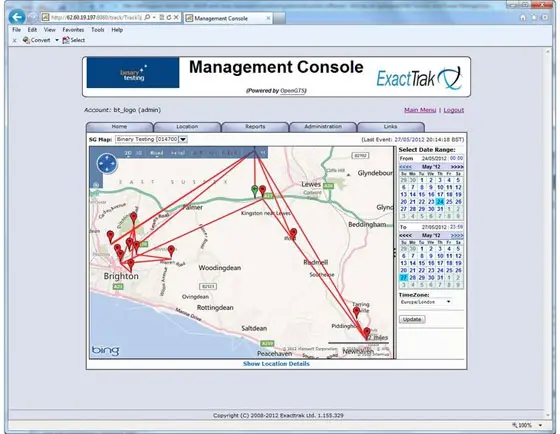Switch to the Home tab

(119, 127)
